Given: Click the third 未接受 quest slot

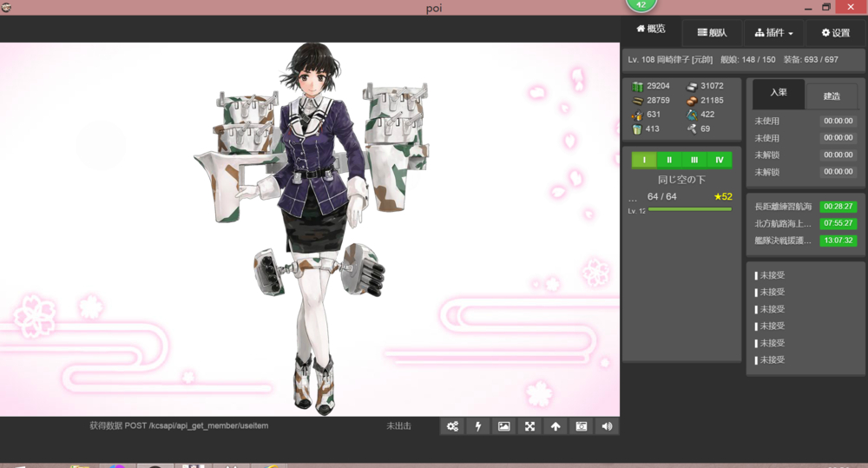Looking at the screenshot, I should tap(770, 309).
